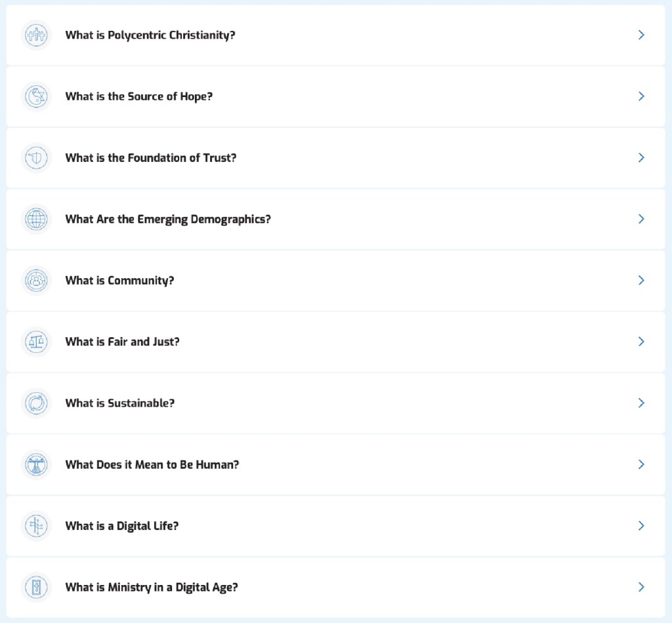Select "What is Ministry in a Digital Age?"
This screenshot has height=623, width=672.
pos(151,587)
